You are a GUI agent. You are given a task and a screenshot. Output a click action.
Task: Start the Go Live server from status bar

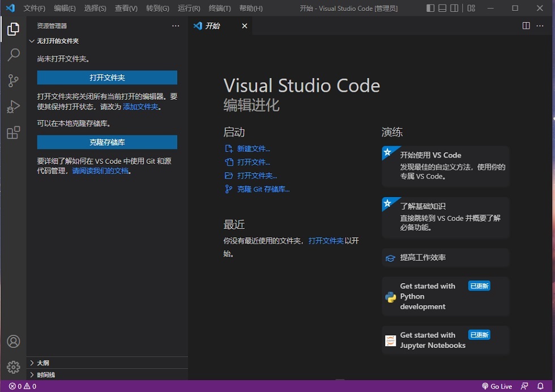click(x=497, y=386)
